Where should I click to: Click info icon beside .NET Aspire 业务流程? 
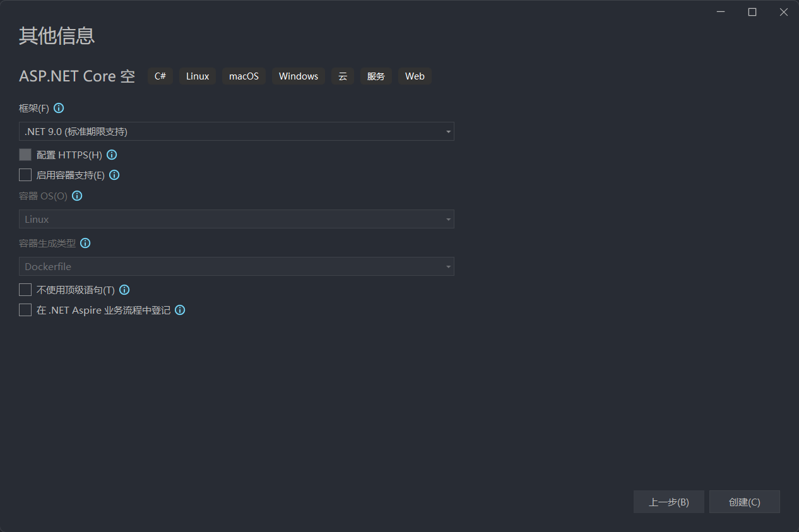pos(180,310)
